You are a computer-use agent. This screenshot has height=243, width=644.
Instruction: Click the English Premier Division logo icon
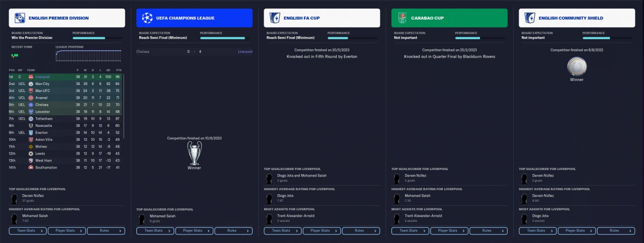click(20, 18)
